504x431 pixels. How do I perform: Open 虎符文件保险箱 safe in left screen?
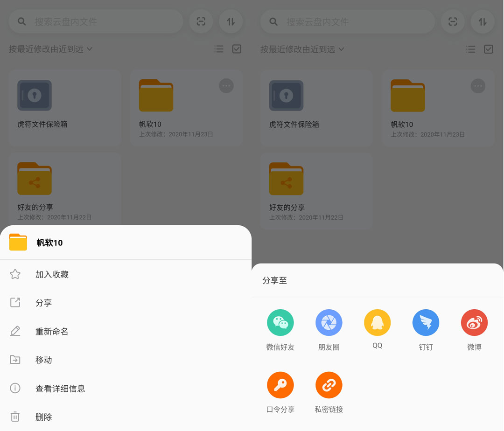(x=65, y=108)
